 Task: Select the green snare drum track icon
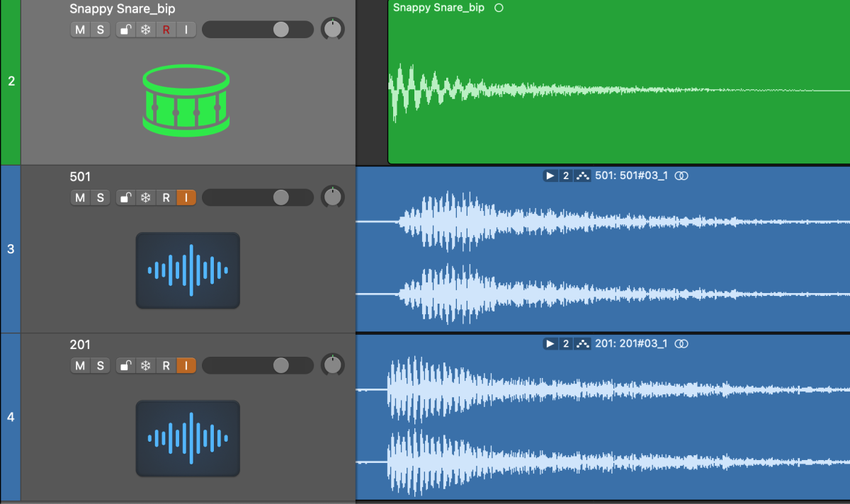[186, 100]
